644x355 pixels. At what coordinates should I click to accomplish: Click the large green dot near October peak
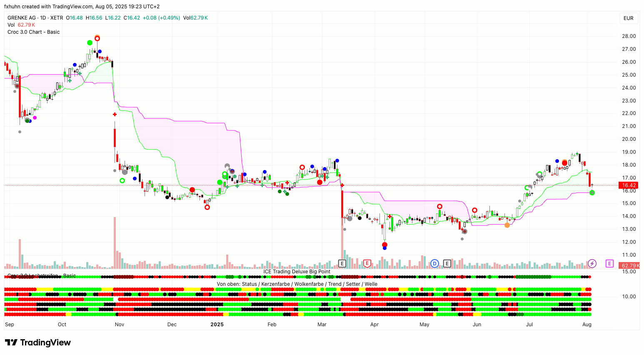pos(90,42)
